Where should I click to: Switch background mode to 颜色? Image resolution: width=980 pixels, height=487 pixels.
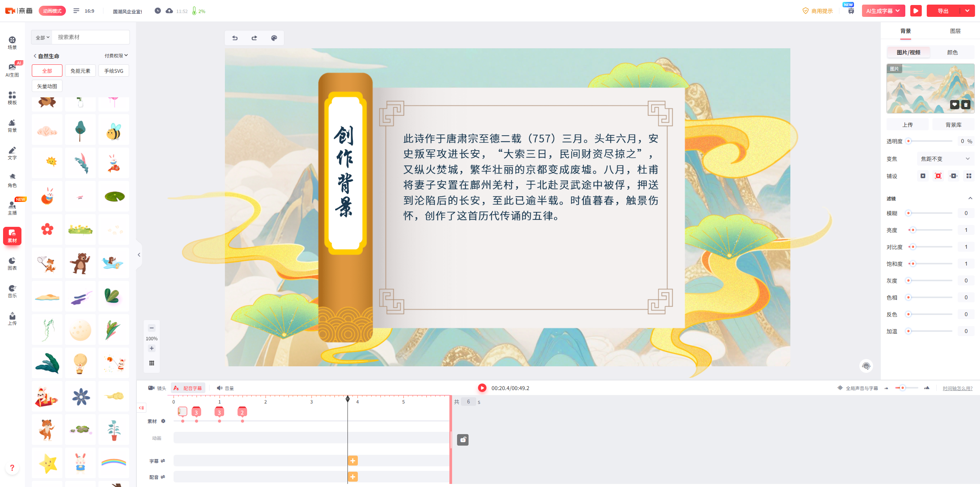(x=952, y=52)
